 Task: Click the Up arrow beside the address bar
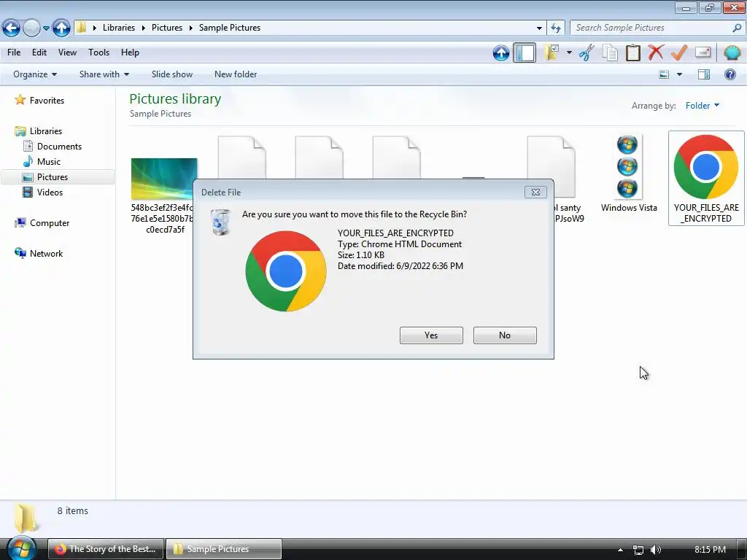click(61, 28)
